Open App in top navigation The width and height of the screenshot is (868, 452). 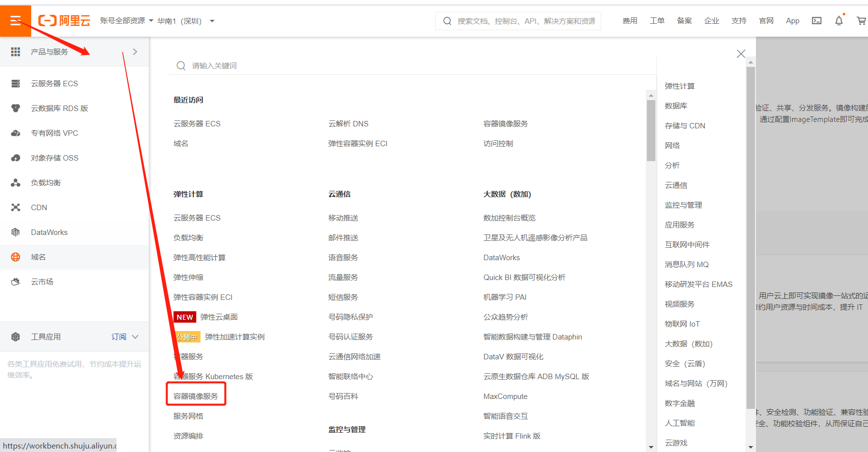click(x=792, y=21)
